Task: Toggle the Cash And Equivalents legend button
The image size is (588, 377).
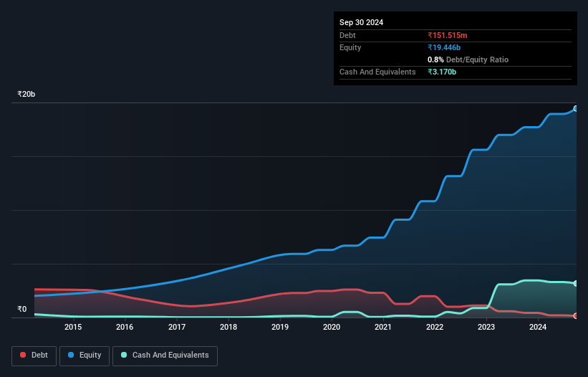Action: (165, 355)
